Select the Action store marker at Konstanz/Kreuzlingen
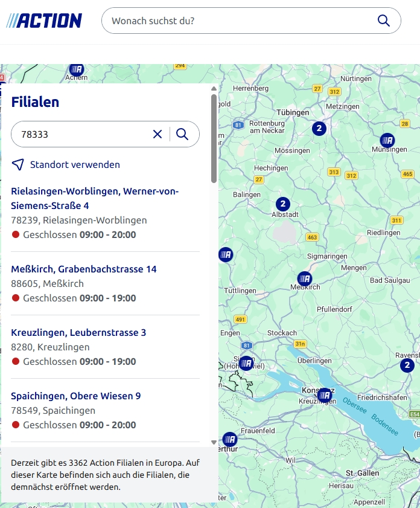 coord(325,396)
